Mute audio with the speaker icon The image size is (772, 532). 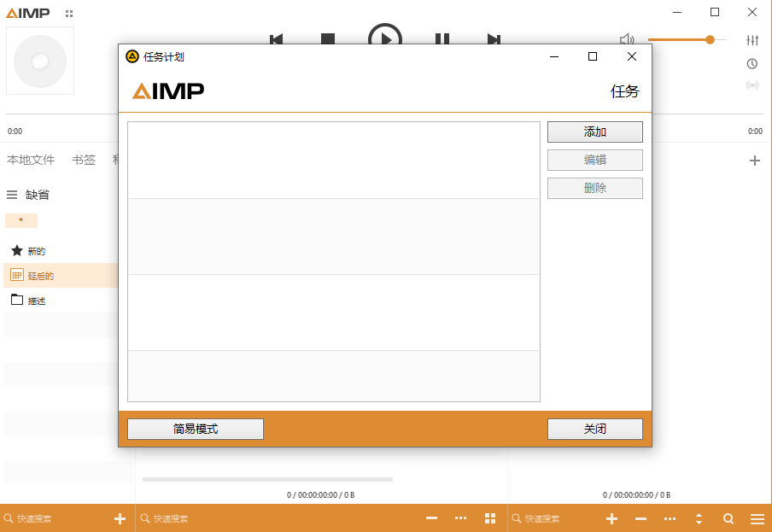point(627,39)
